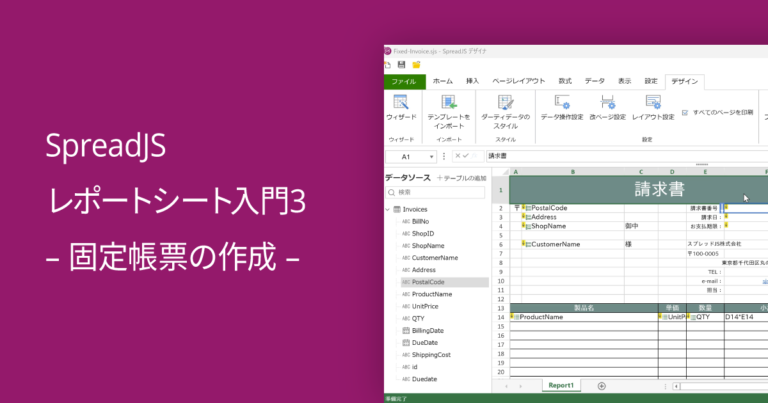This screenshot has width=768, height=403.
Task: Click the 請求書 title cell
Action: pyautogui.click(x=639, y=190)
